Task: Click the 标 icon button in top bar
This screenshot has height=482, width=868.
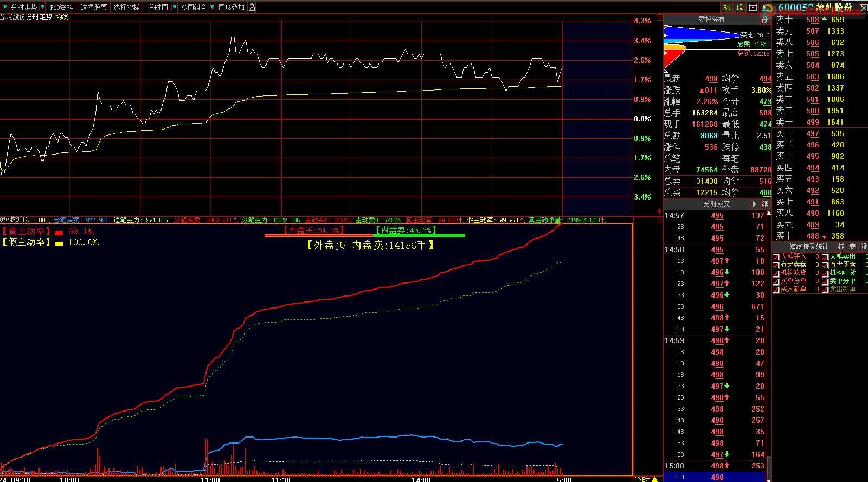Action: 726,8
